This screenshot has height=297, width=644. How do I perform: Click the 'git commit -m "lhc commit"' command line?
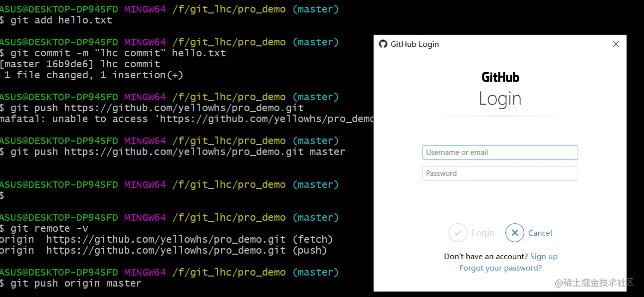click(113, 53)
